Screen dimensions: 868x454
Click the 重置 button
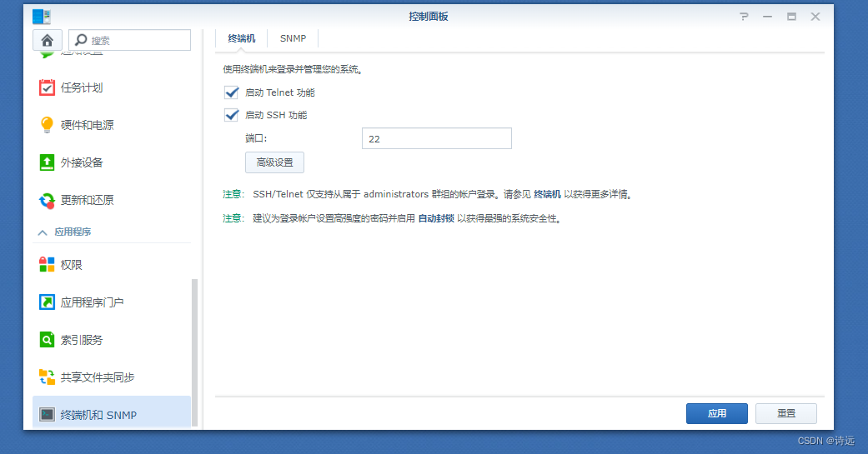786,414
